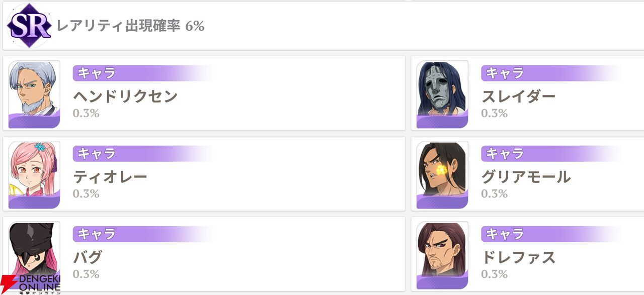The image size is (644, 295).
Task: Select the masked スレイダー portrait
Action: pos(442,94)
